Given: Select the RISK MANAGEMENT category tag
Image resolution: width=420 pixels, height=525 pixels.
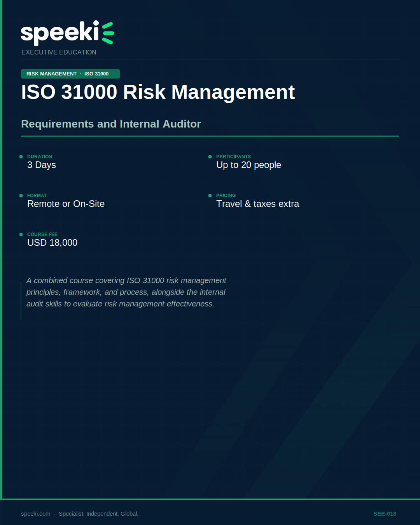Looking at the screenshot, I should tap(51, 73).
